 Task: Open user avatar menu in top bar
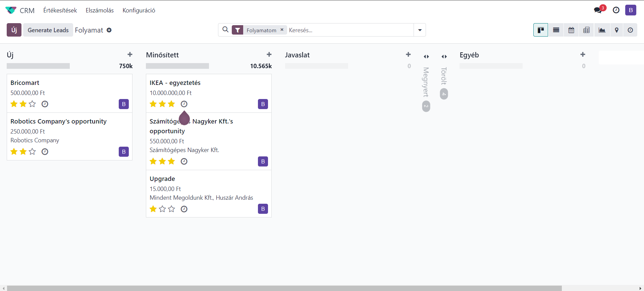[631, 10]
